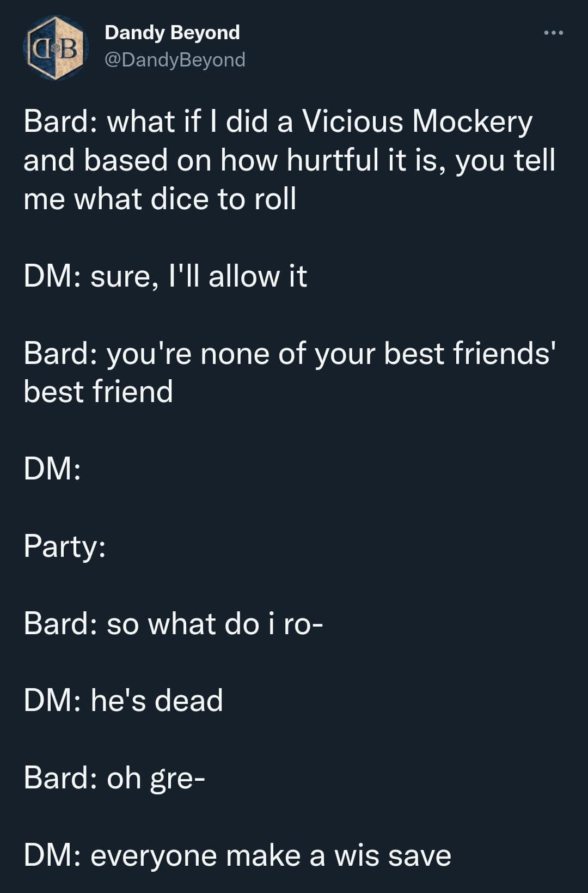Click "DM: everyone make a wis save"
This screenshot has width=588, height=893.
(237, 855)
